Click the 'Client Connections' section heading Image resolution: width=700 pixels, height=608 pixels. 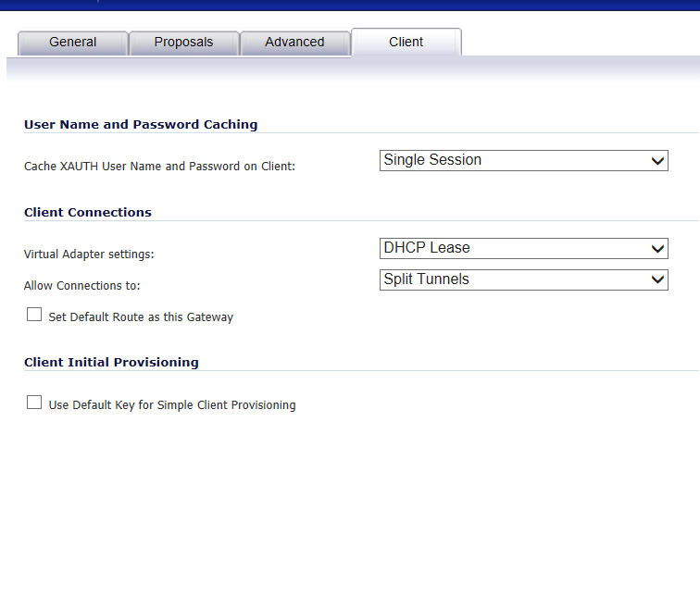[x=88, y=212]
